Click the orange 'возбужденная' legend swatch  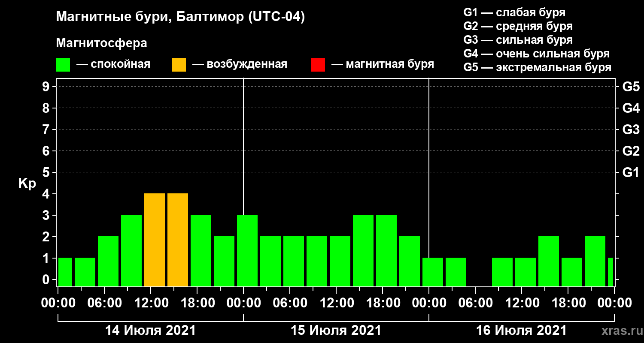pos(179,65)
